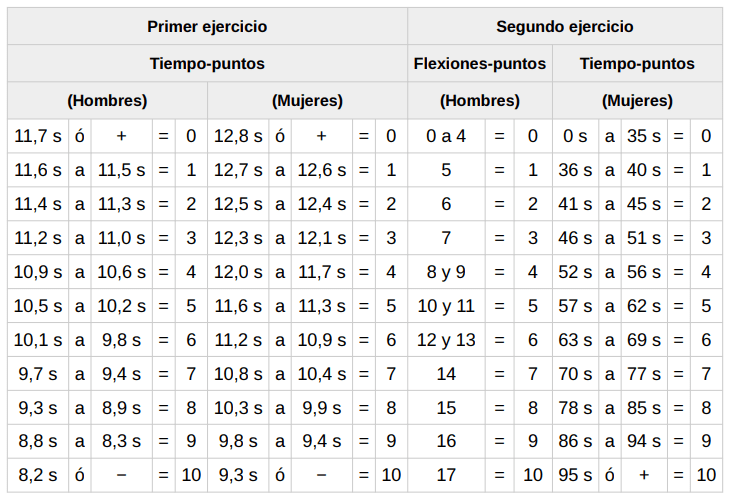Click the "8 y 9" flexiones cell
Image resolution: width=732 pixels, height=502 pixels.
[x=446, y=272]
